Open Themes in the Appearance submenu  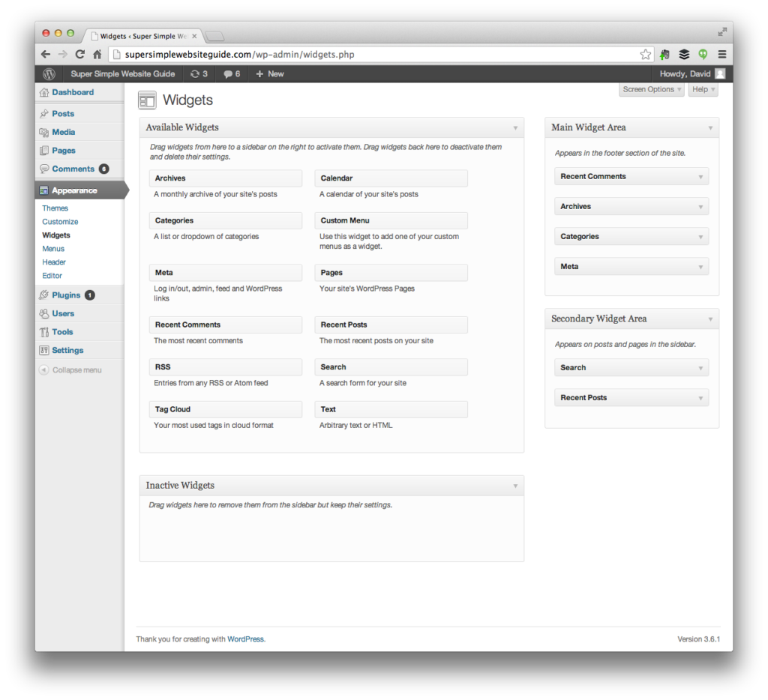point(55,208)
